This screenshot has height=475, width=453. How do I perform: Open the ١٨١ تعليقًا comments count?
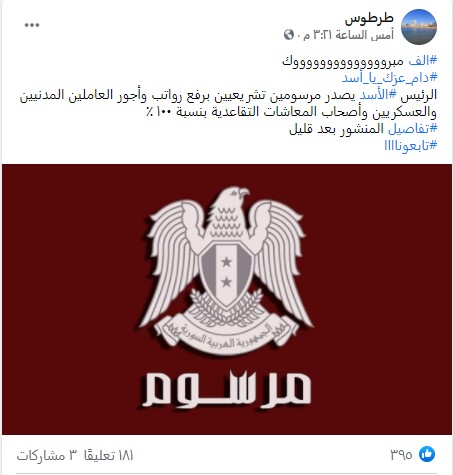109,455
